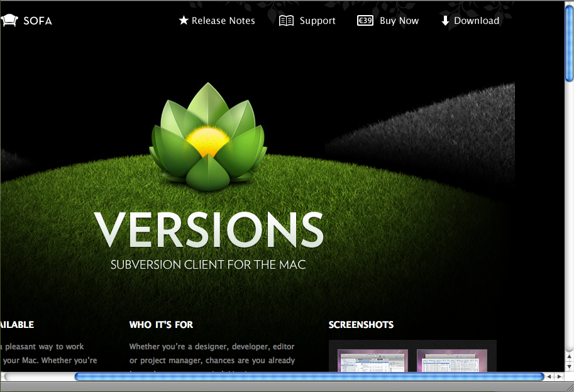Click the vertical scrollbar thumb
574x392 pixels.
pyautogui.click(x=569, y=43)
